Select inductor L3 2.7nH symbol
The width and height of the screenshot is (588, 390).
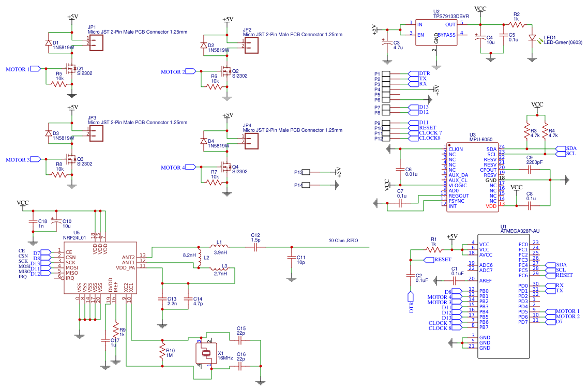[219, 268]
